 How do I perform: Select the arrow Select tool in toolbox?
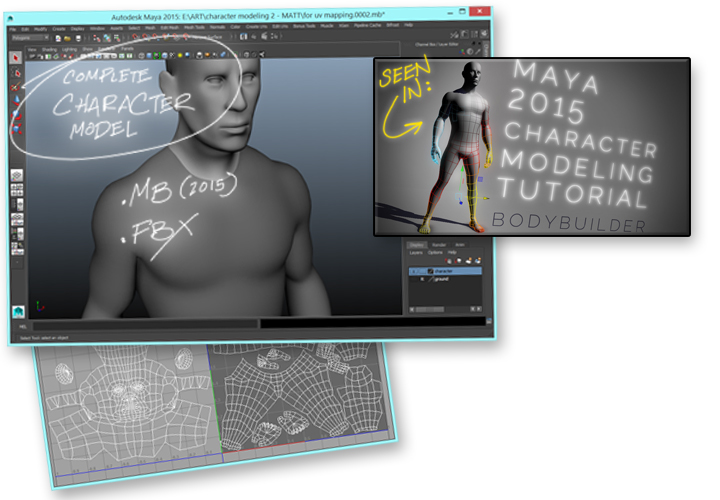click(x=16, y=57)
